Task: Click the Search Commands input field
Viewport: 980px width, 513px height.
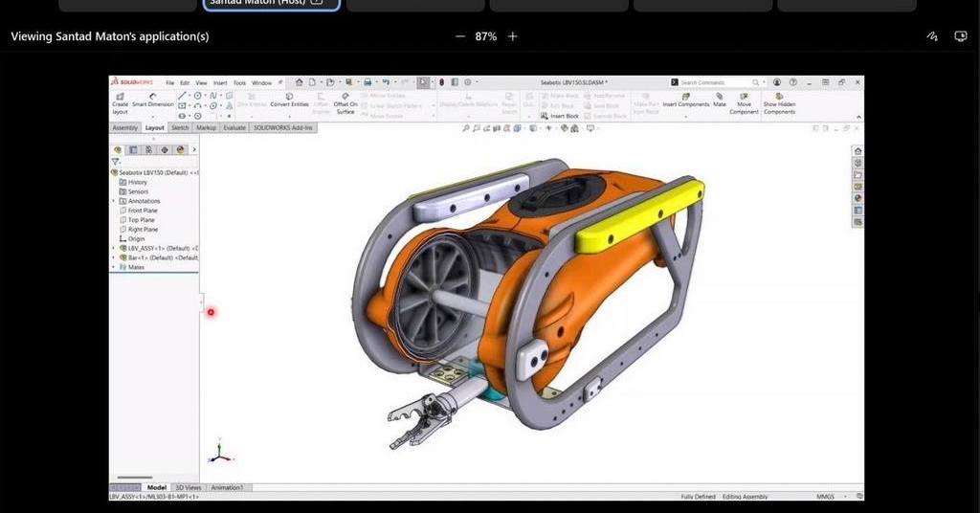Action: click(713, 82)
